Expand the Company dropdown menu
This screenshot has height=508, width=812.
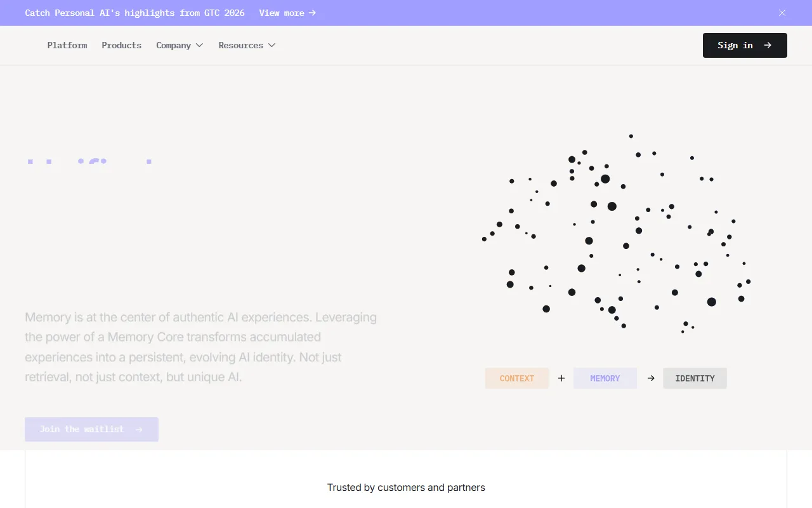coord(180,45)
